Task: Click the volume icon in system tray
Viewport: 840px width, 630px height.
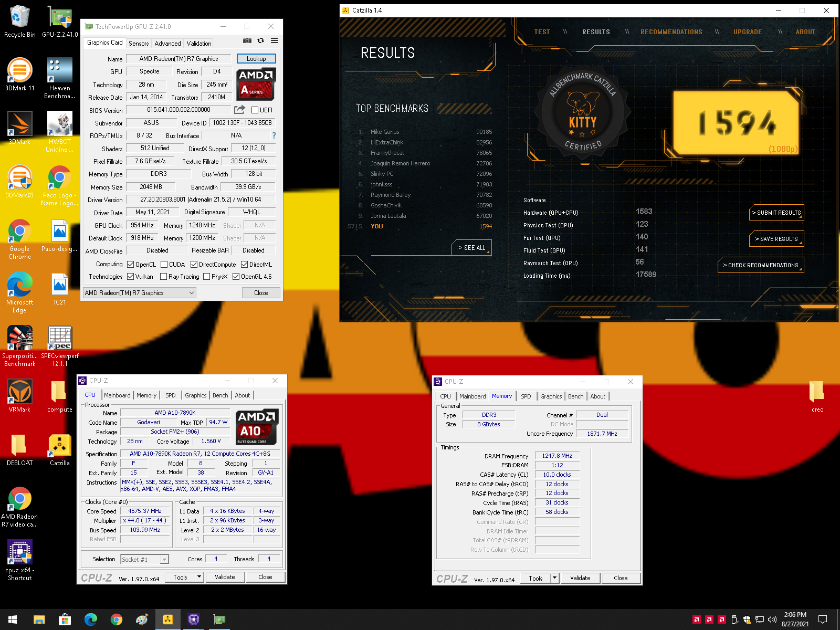Action: click(772, 619)
